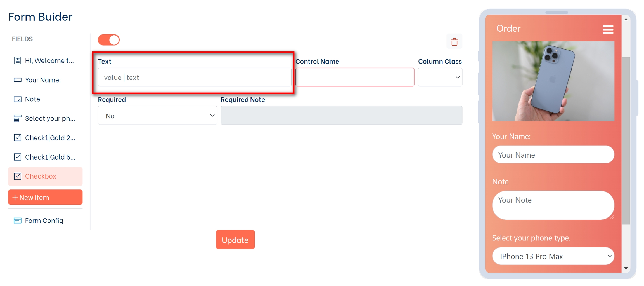Select the highlighted Checkbox field item
The width and height of the screenshot is (644, 286).
[x=45, y=176]
